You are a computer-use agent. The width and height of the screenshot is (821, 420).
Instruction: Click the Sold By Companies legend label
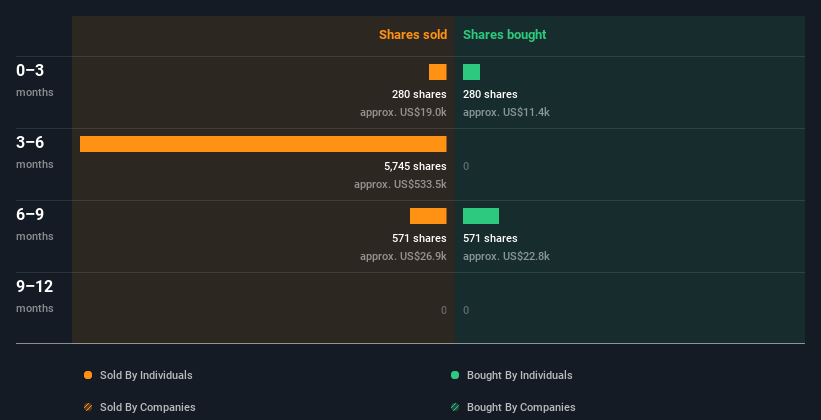148,407
